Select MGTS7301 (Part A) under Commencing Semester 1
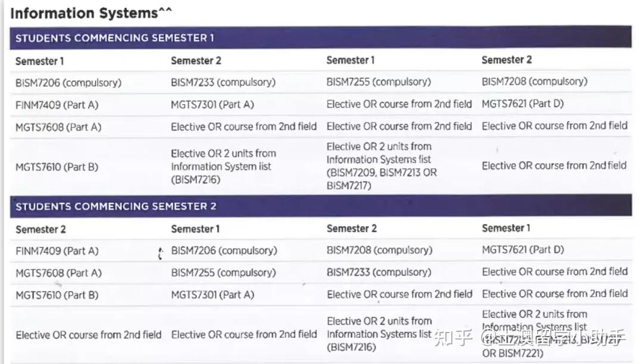The height and width of the screenshot is (364, 643). (213, 105)
